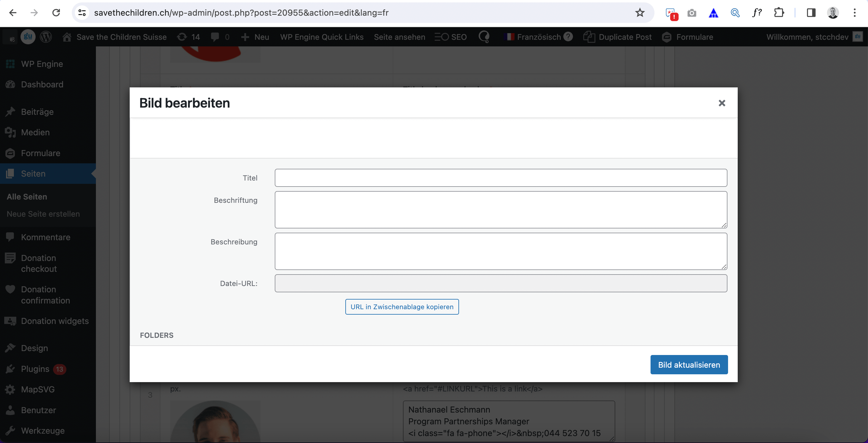
Task: Click the Alle Seiten submenu link
Action: (x=27, y=196)
